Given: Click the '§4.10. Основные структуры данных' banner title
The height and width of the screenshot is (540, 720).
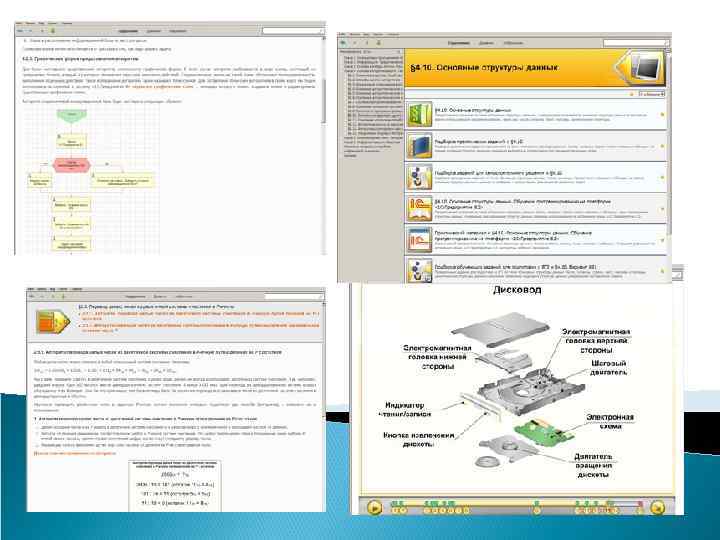Looking at the screenshot, I should pos(484,68).
